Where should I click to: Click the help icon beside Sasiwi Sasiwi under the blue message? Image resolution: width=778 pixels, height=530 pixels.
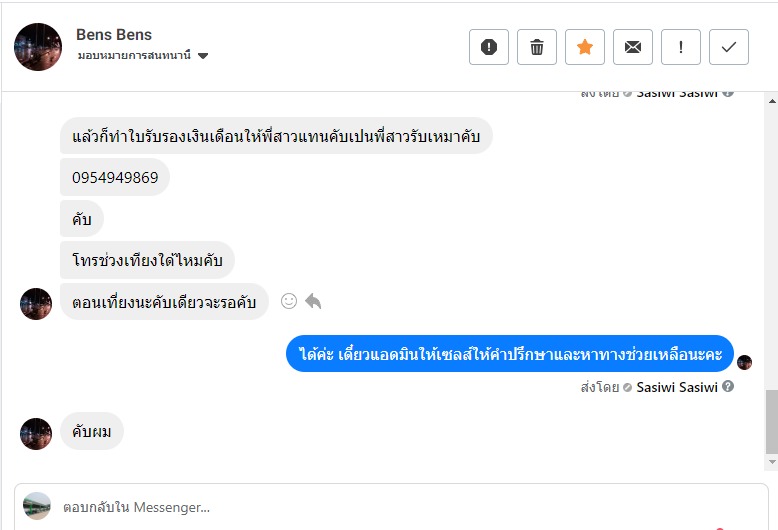coord(728,386)
